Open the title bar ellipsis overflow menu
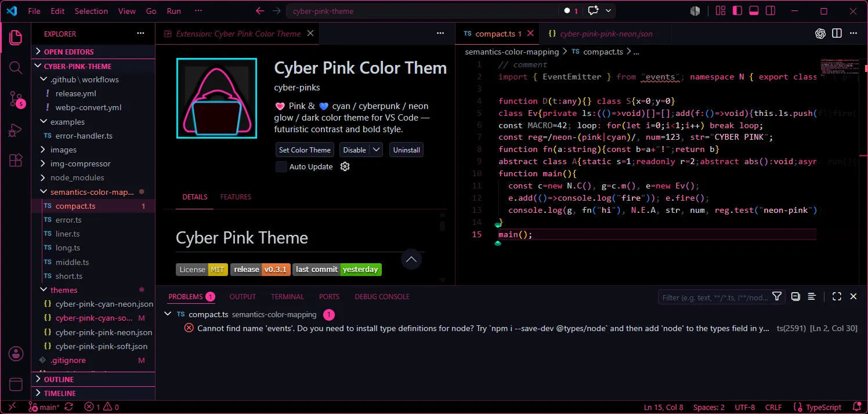 (198, 11)
